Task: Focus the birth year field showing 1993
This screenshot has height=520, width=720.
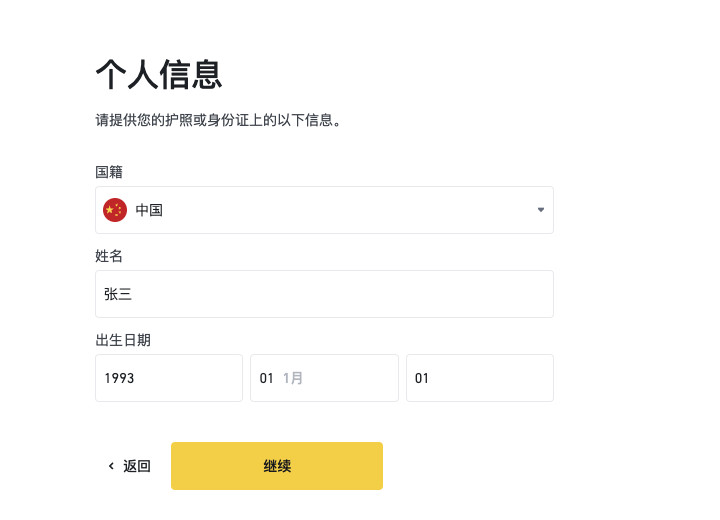Action: point(169,378)
